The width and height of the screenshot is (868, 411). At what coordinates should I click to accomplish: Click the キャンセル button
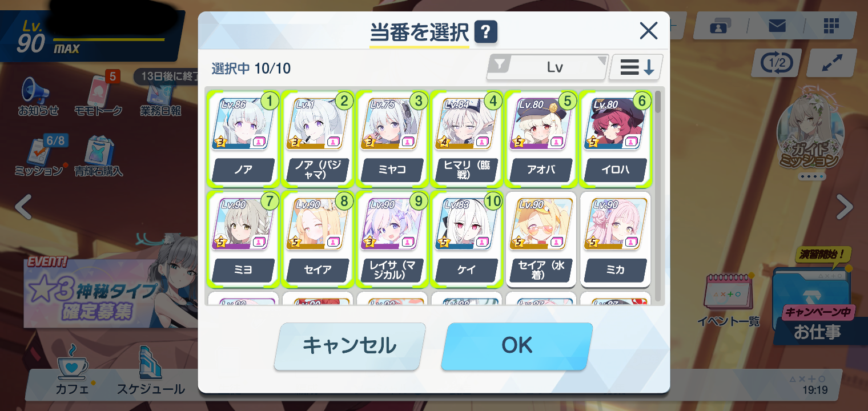click(x=349, y=346)
